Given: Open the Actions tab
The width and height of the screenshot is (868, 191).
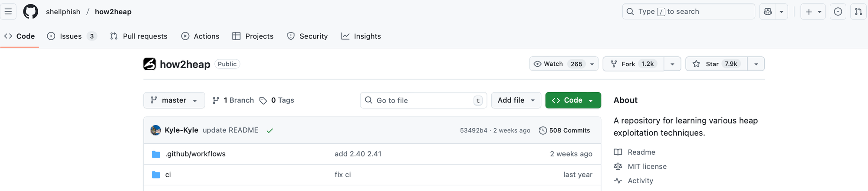Looking at the screenshot, I should coord(201,36).
